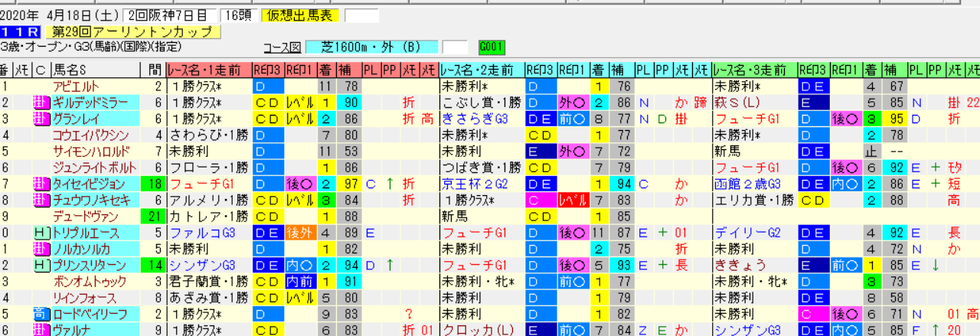The image size is (980, 336).
Task: Click the 第29回アーリントンカップ race title
Action: [133, 32]
